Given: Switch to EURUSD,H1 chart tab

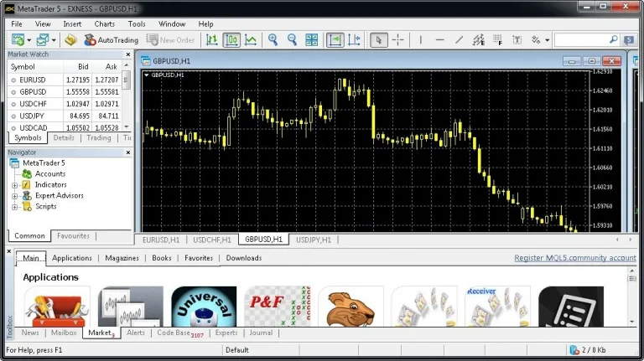Looking at the screenshot, I should tap(161, 240).
